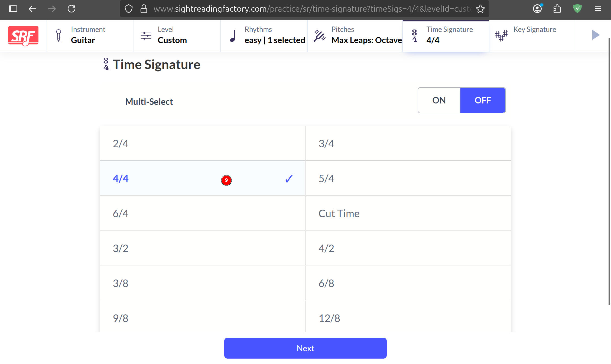
Task: Click the Key Signature sharps icon
Action: click(501, 36)
